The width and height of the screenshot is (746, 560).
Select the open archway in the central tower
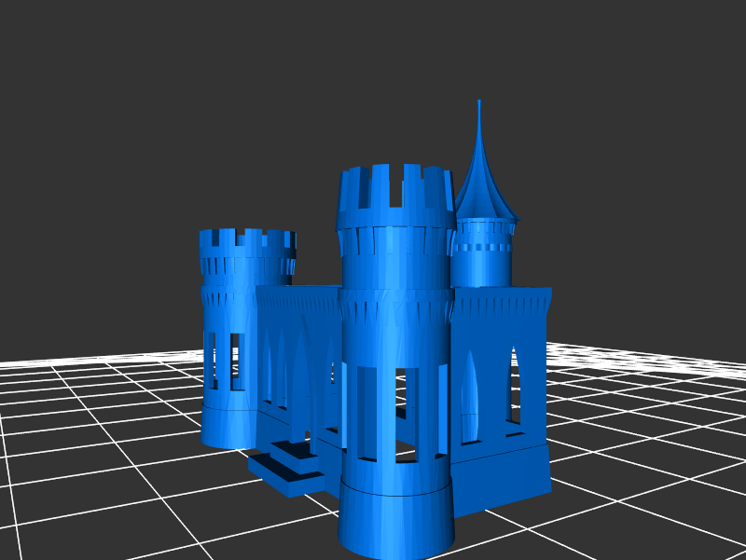(x=403, y=410)
